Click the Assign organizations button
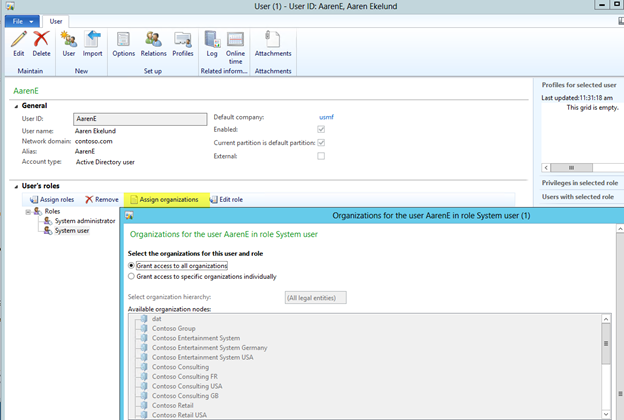 pyautogui.click(x=165, y=200)
